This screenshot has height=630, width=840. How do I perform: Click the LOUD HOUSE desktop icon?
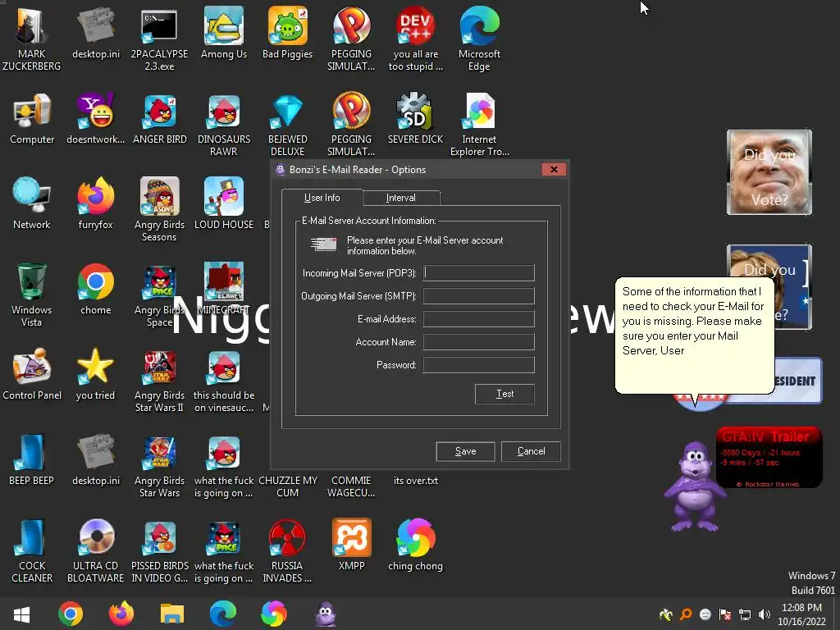coord(224,203)
